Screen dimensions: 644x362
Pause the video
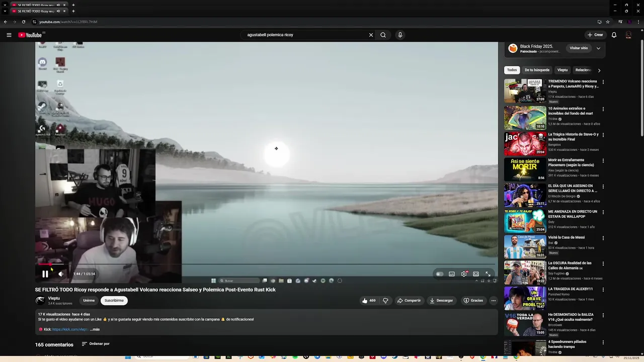click(x=45, y=274)
